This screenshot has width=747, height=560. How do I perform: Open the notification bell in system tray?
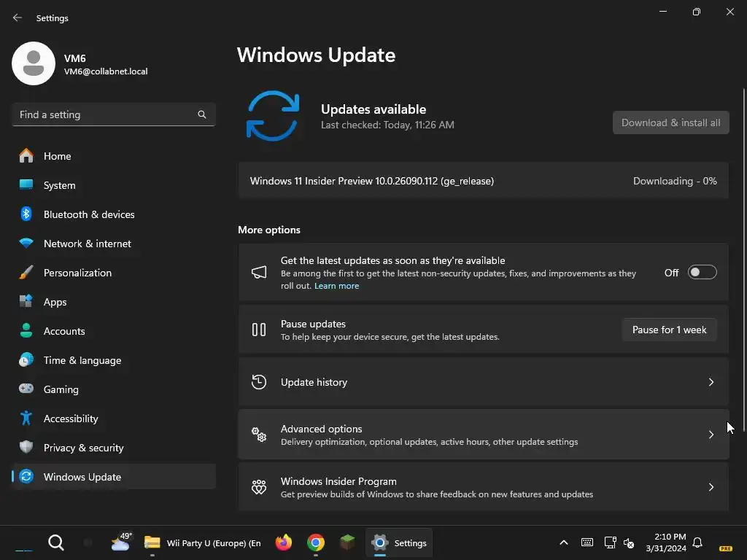coord(697,542)
